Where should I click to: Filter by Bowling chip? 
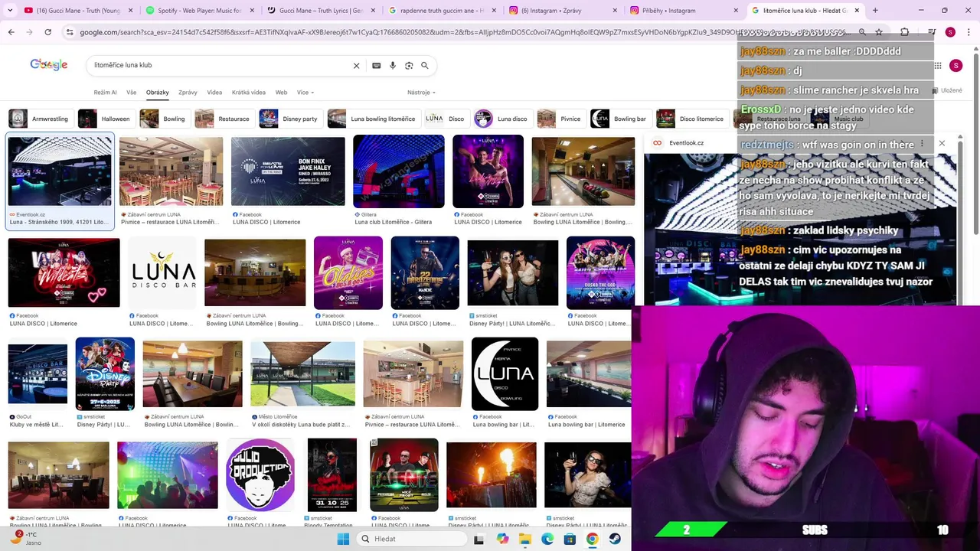165,119
